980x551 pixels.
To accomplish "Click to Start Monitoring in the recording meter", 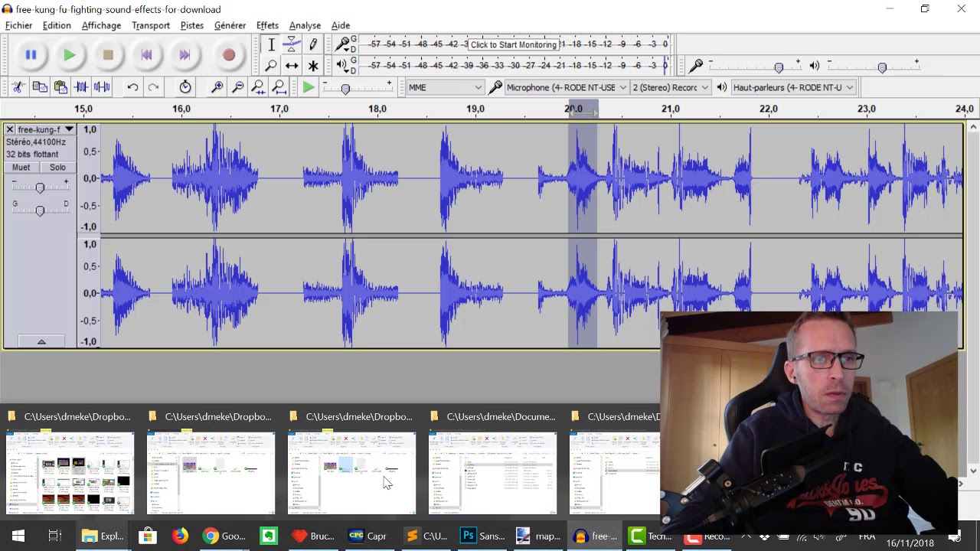I will point(513,44).
